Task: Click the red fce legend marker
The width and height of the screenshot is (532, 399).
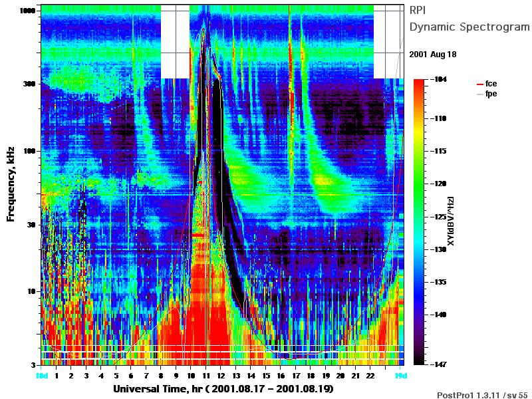Action: coord(479,84)
